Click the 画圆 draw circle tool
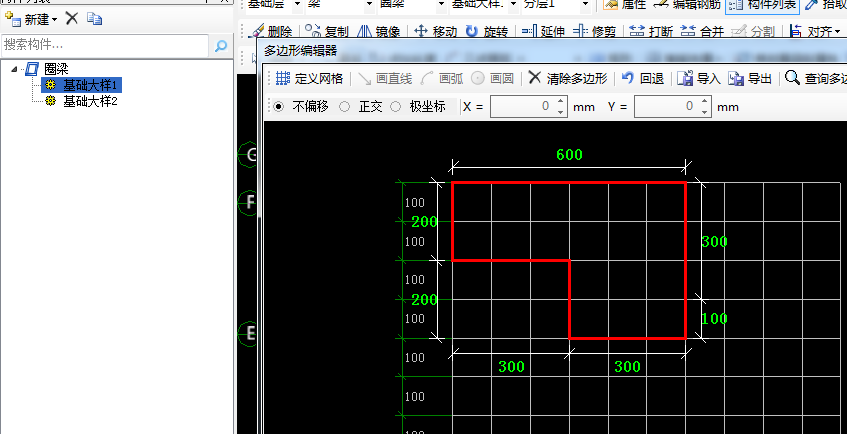 point(492,78)
